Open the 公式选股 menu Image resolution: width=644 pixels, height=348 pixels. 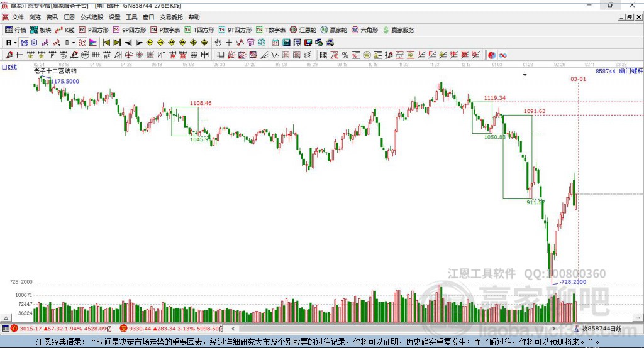pos(92,17)
